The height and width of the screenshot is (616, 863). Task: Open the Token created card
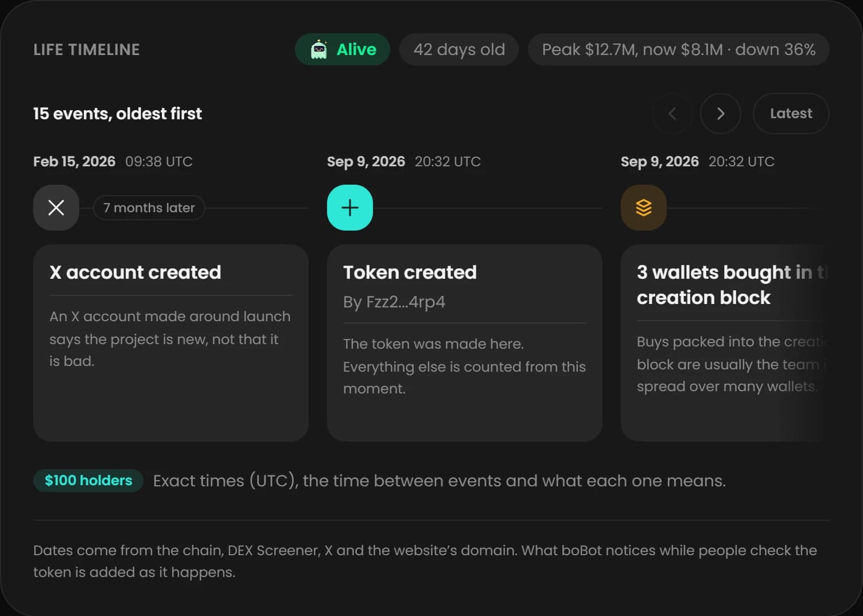coord(465,343)
